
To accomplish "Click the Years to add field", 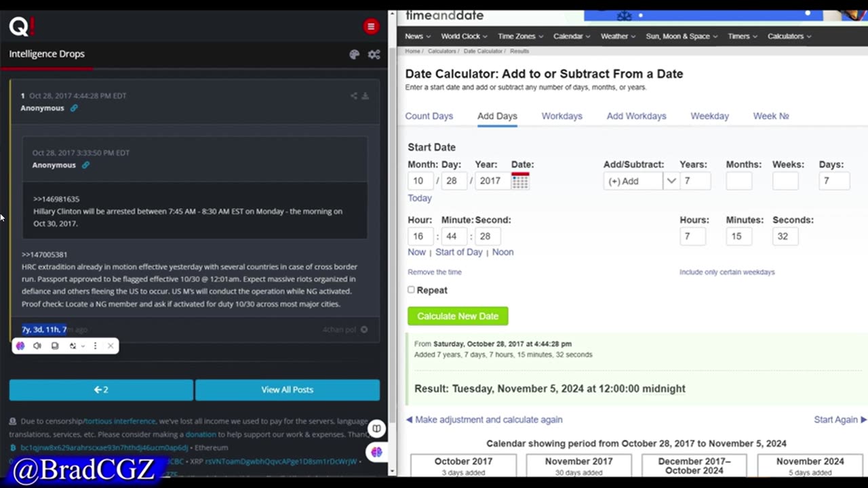I will [695, 181].
